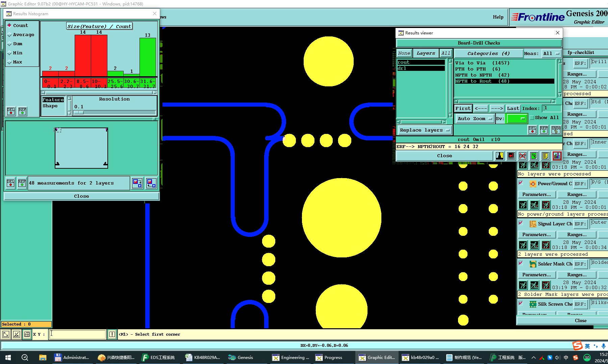Open the Meas: All dropdown
The image size is (608, 364).
click(551, 53)
